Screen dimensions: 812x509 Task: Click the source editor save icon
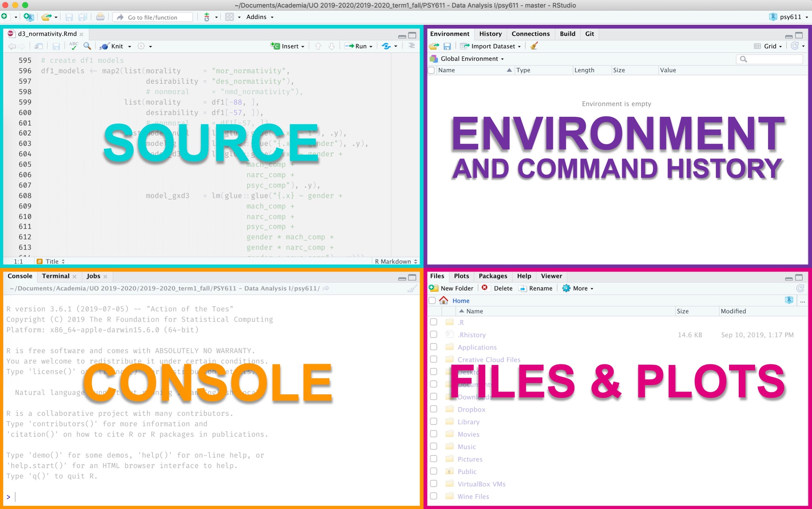(x=56, y=47)
